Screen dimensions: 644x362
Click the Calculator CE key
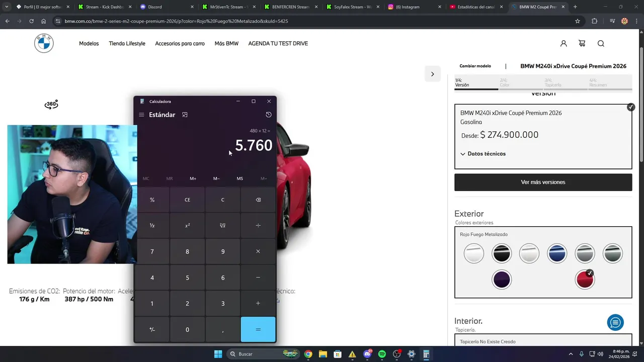[187, 200]
